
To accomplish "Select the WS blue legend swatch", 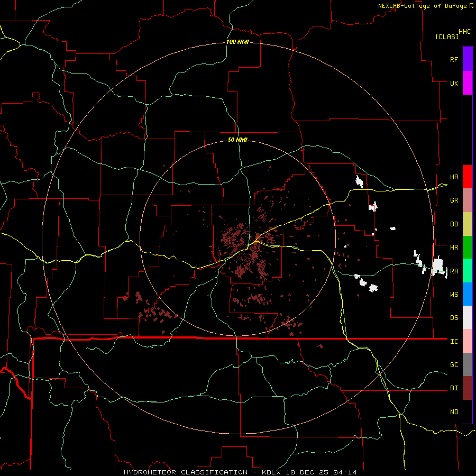I will [467, 294].
